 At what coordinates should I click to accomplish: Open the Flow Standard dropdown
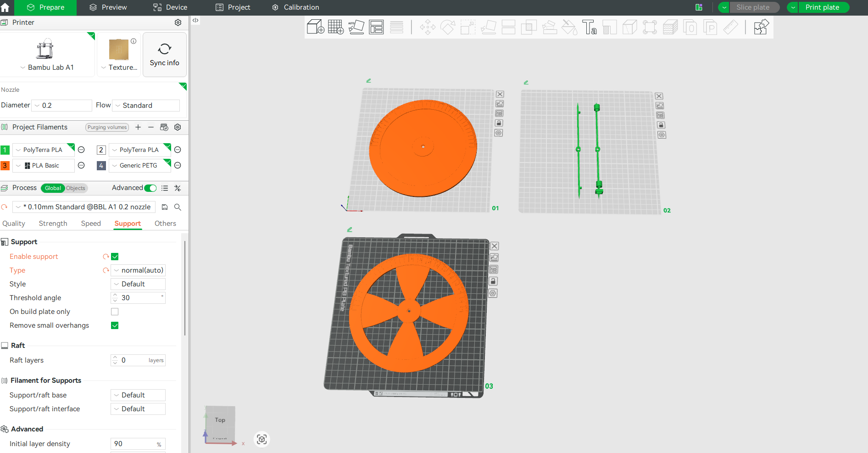[146, 106]
